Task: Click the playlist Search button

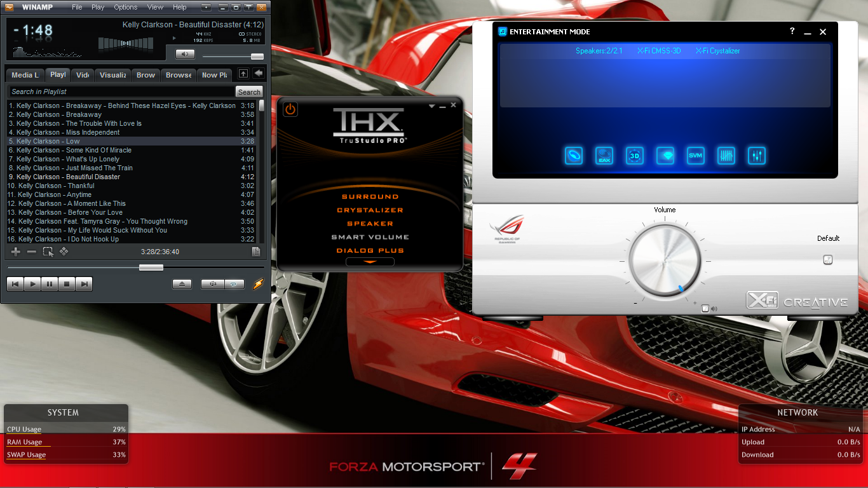Action: [249, 92]
